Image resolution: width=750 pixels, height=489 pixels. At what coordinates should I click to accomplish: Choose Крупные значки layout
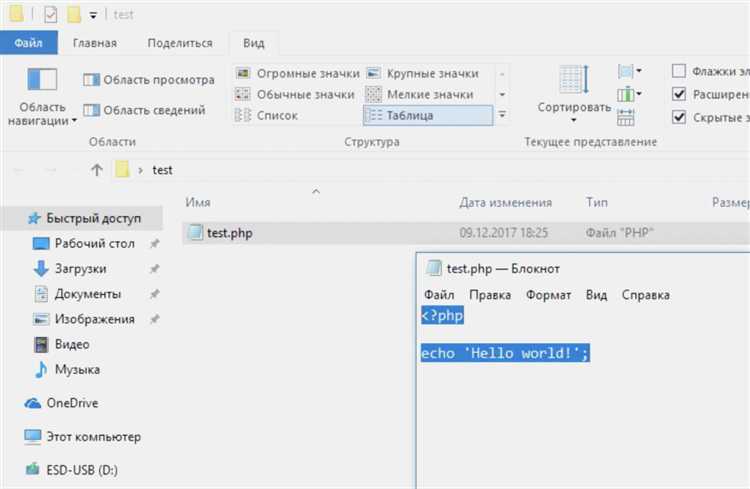tap(423, 73)
